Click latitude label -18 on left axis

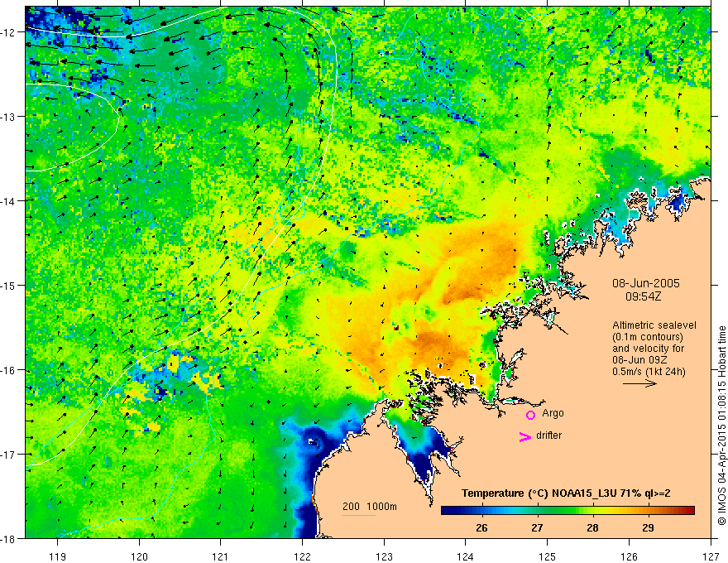(8, 539)
